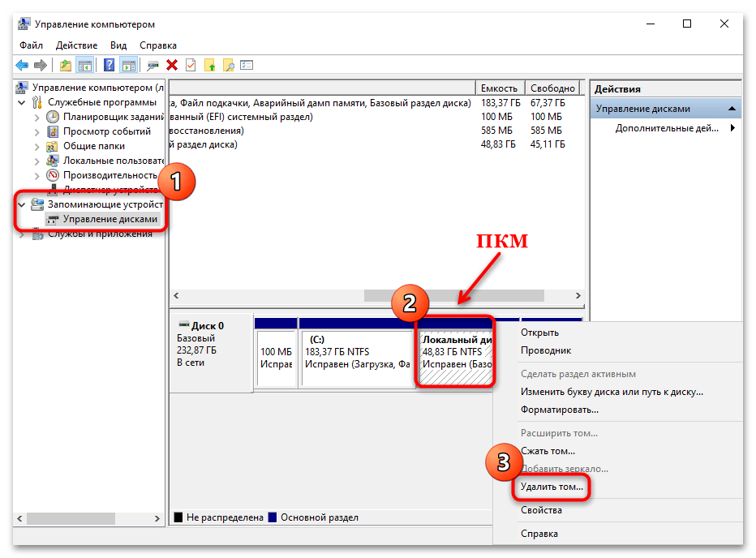This screenshot has width=756, height=558.
Task: Open Help via the question mark icon
Action: point(110,65)
